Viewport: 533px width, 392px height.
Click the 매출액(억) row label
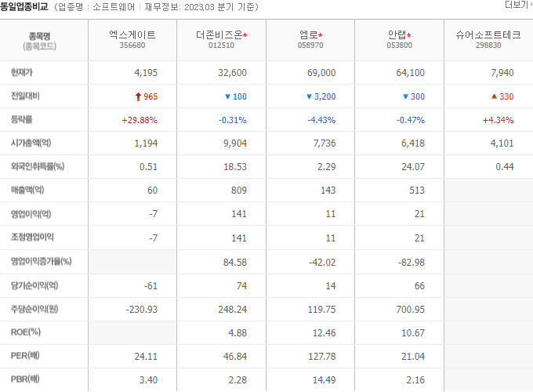[27, 190]
